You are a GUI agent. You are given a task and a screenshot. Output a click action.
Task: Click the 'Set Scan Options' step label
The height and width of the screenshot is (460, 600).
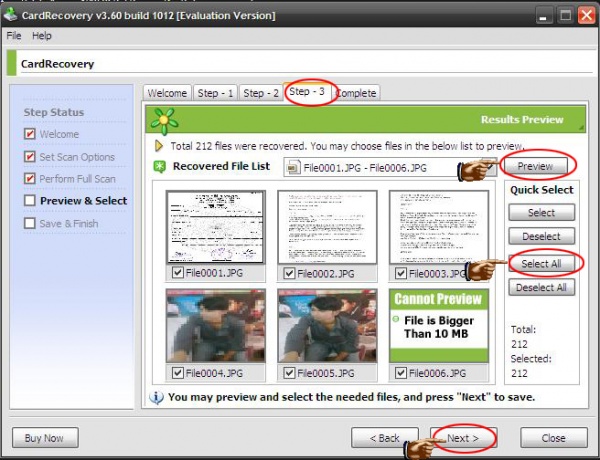[x=77, y=157]
